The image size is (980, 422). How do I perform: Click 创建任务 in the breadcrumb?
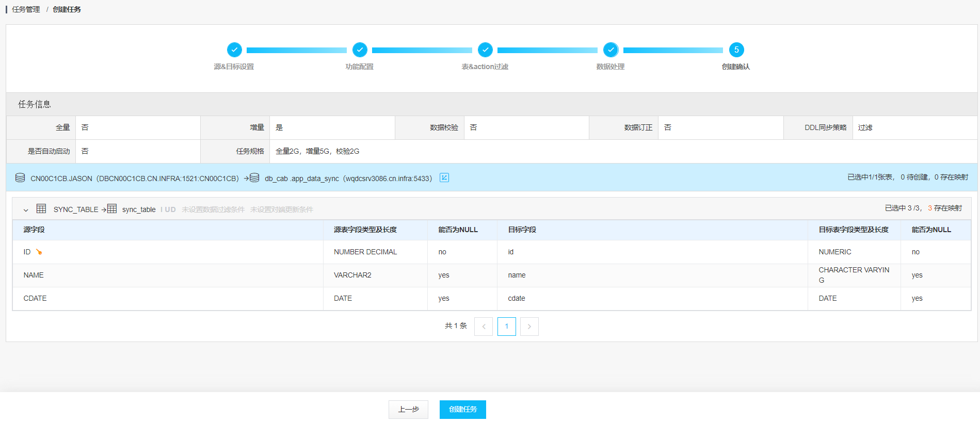67,9
